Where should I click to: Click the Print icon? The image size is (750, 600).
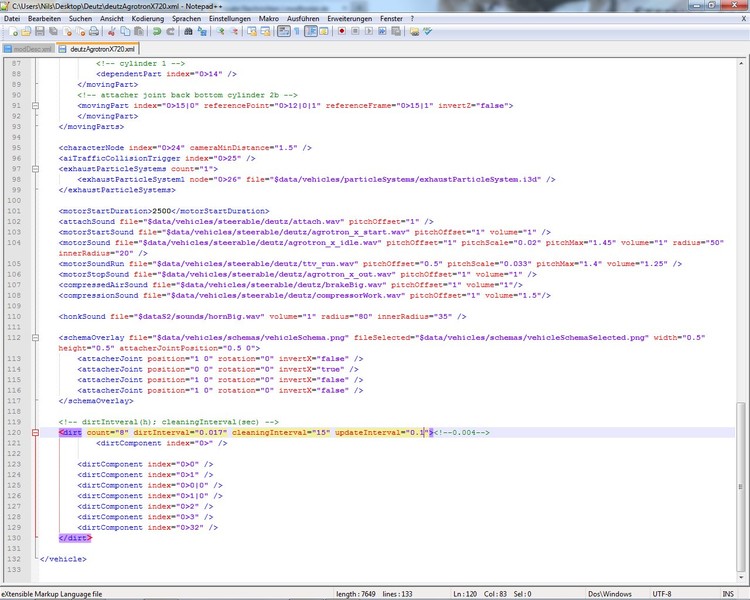94,32
